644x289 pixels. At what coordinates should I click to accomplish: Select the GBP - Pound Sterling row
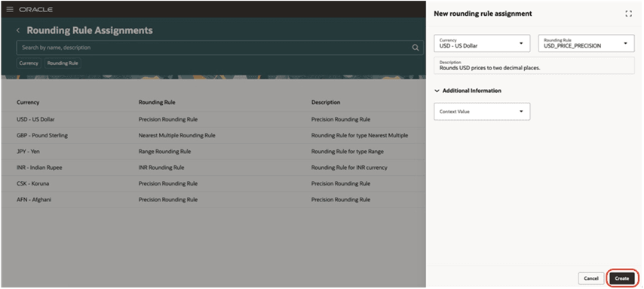[x=213, y=135]
